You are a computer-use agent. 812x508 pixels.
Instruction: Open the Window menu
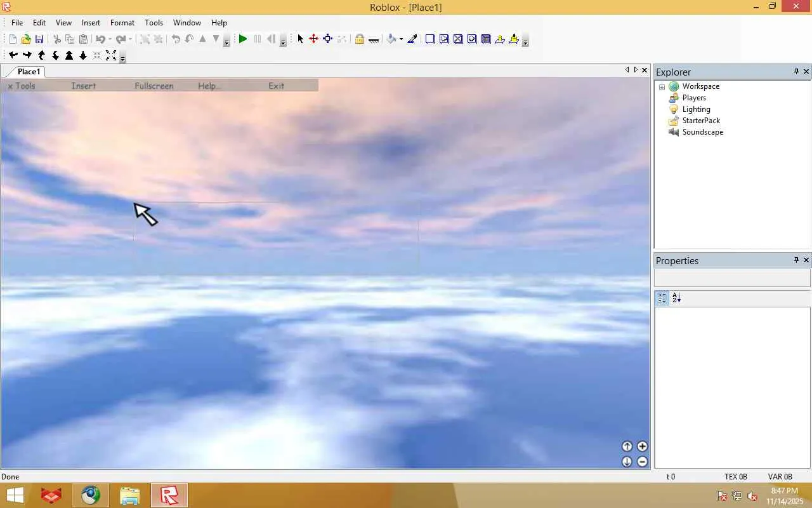click(187, 23)
